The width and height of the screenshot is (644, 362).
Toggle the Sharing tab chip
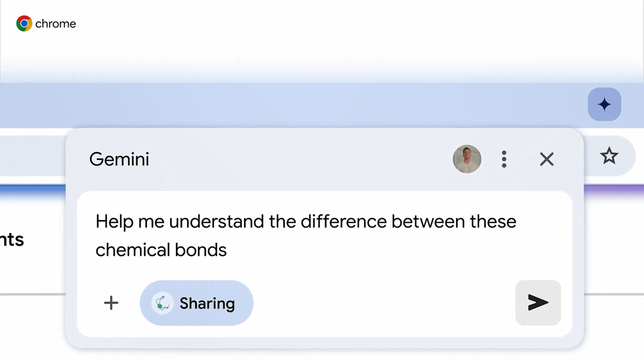[x=196, y=303]
